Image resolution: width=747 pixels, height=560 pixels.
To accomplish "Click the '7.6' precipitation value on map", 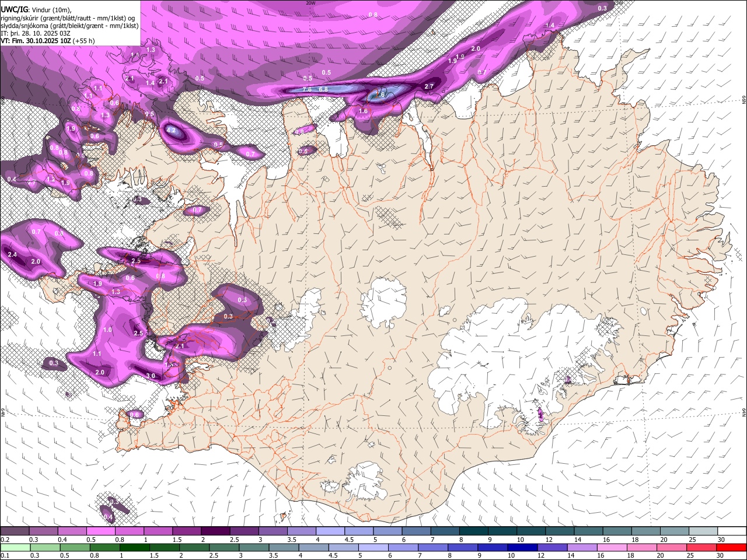I will 307,89.
